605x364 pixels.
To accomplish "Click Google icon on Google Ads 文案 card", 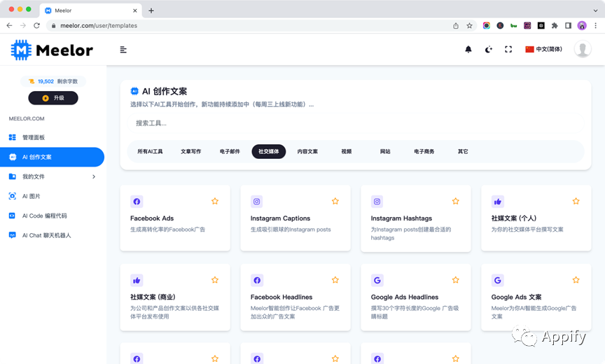I will [x=498, y=280].
